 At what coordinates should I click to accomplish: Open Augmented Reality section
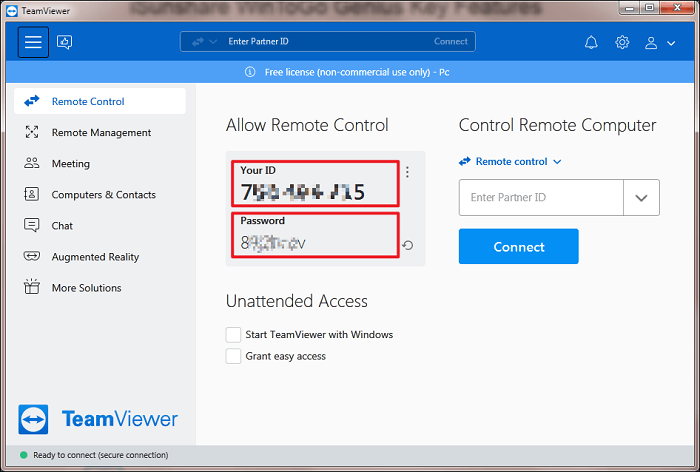coord(100,256)
